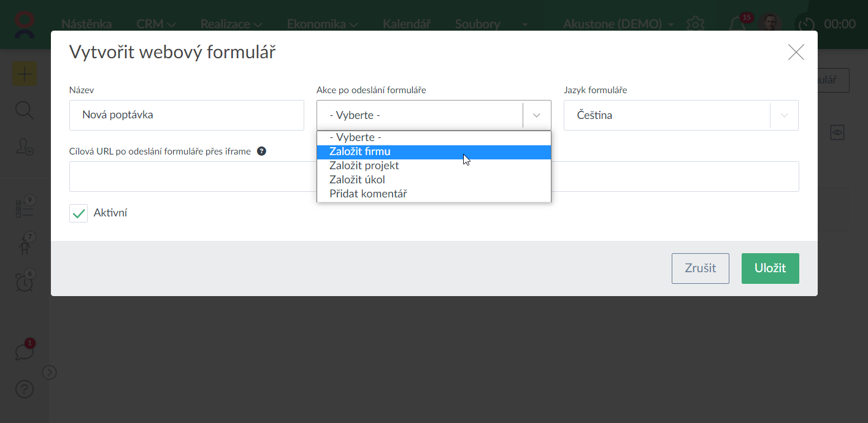Viewport: 868px width, 423px height.
Task: Uncheck the Aktivní checkbox
Action: (79, 213)
